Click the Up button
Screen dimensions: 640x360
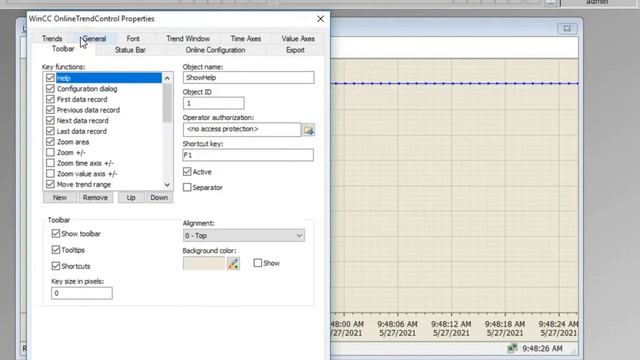131,198
